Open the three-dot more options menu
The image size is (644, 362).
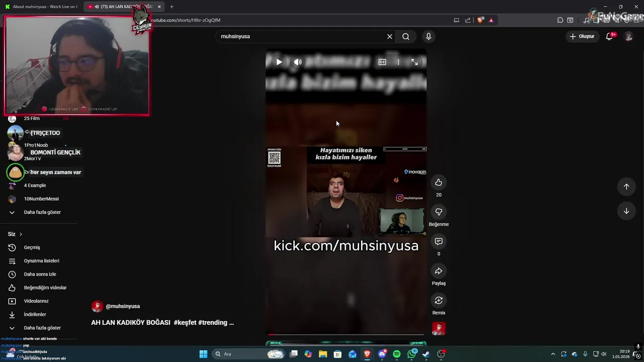tap(398, 62)
